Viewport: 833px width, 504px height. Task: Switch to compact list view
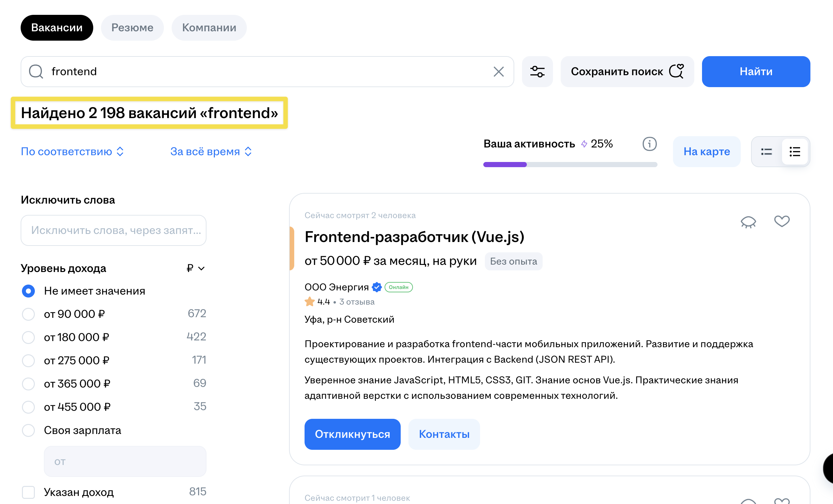(766, 152)
